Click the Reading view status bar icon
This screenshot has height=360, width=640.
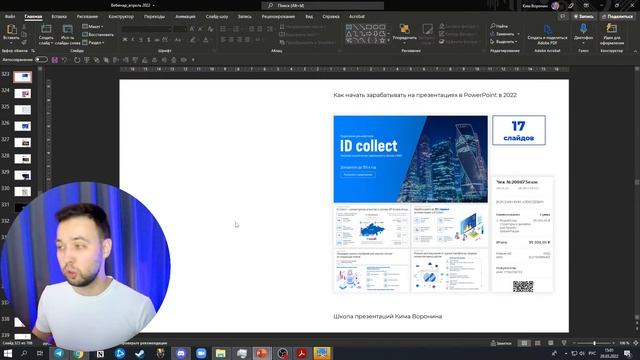point(551,343)
